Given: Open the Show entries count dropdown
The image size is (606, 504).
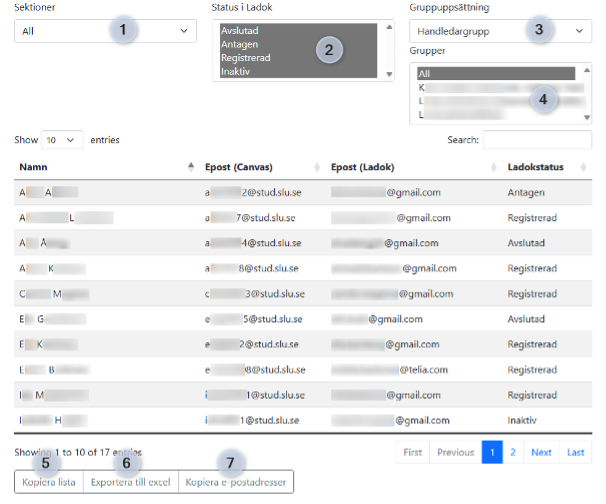Looking at the screenshot, I should (x=63, y=140).
